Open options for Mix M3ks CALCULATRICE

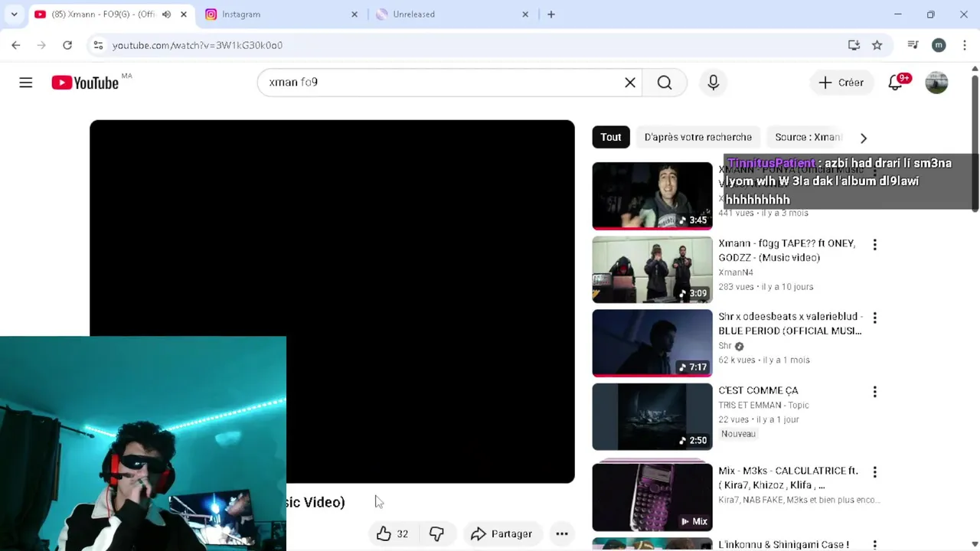tap(874, 472)
